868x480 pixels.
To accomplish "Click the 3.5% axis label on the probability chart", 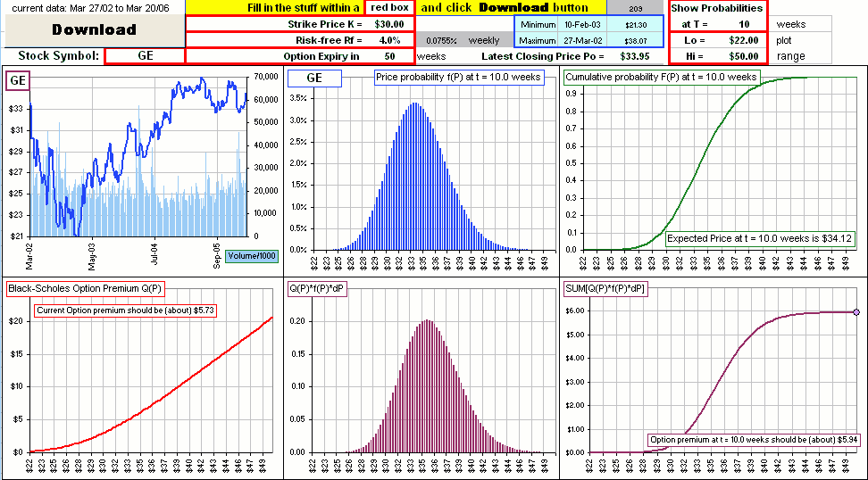I will click(298, 98).
